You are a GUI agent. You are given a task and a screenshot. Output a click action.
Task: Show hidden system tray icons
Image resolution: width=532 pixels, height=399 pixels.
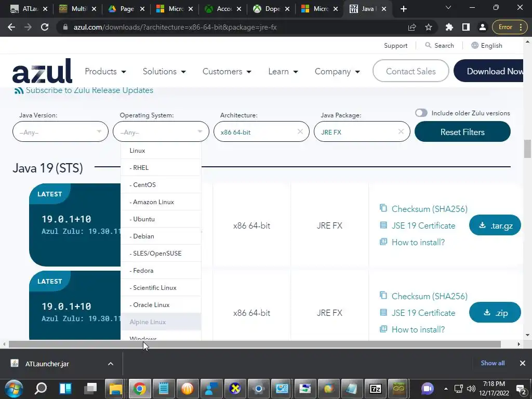446,389
